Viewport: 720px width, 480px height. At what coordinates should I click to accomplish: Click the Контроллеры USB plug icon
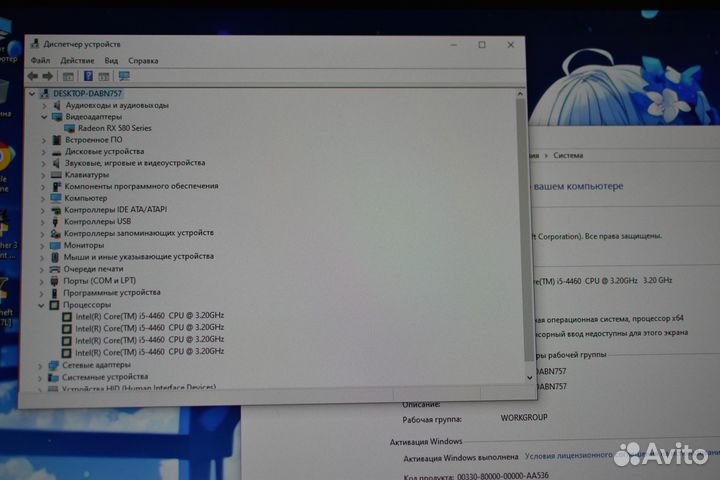point(55,222)
